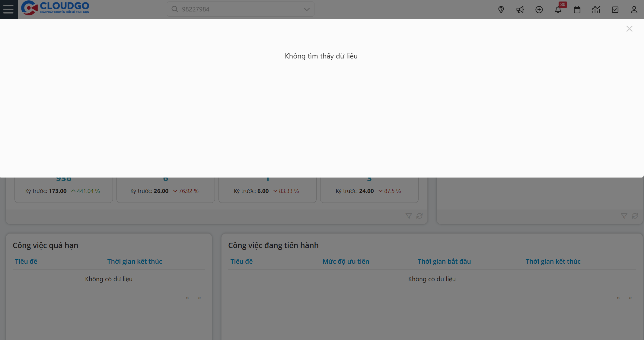Open the help location-pin icon
Viewport: 644px width, 340px height.
pos(501,9)
